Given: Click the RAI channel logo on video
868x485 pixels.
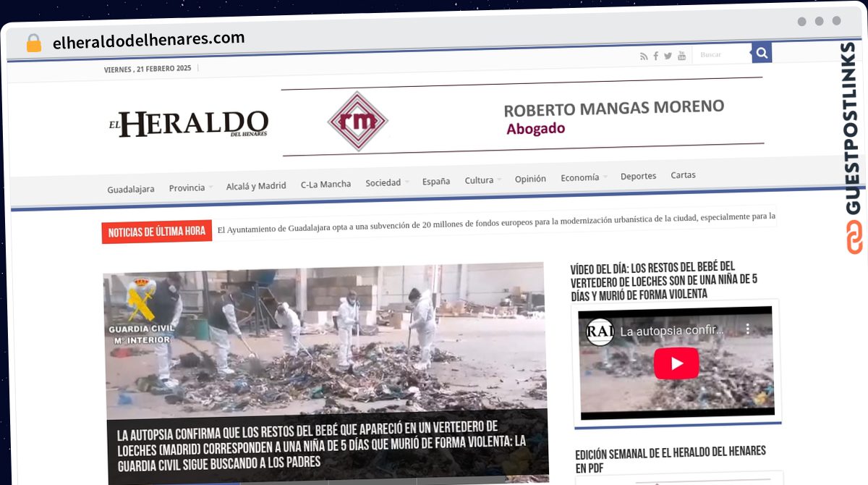Looking at the screenshot, I should click(x=600, y=332).
